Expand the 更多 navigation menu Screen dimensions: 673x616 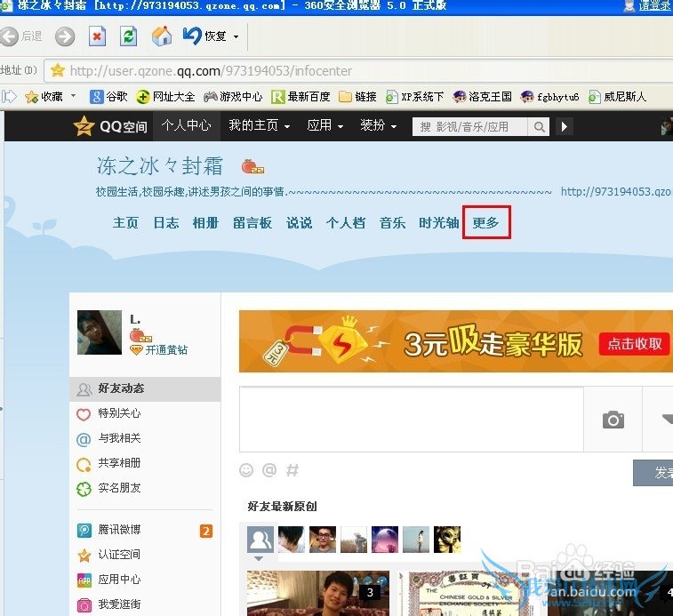486,222
